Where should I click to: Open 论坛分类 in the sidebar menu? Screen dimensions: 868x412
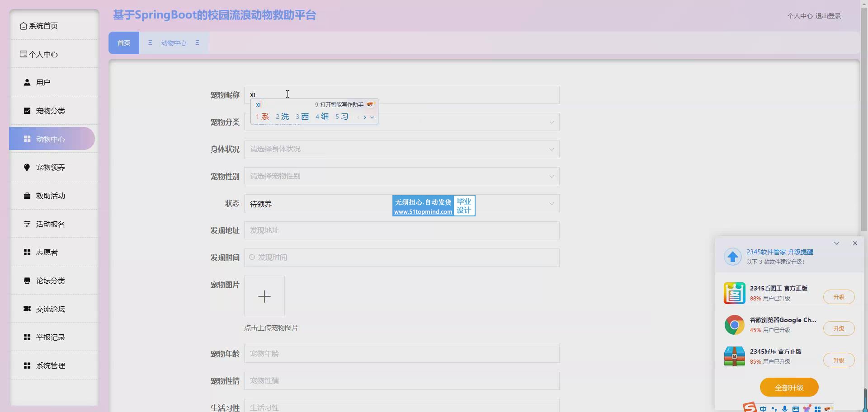pyautogui.click(x=51, y=281)
